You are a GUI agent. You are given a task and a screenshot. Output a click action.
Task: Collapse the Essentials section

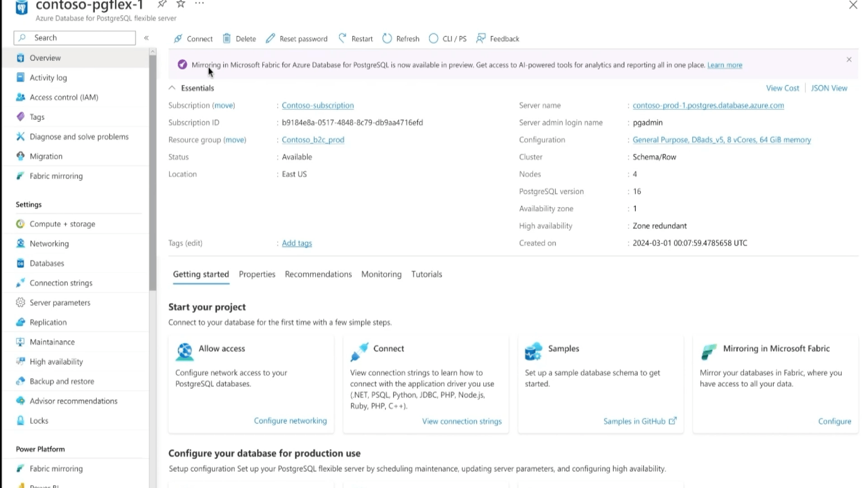click(x=172, y=88)
